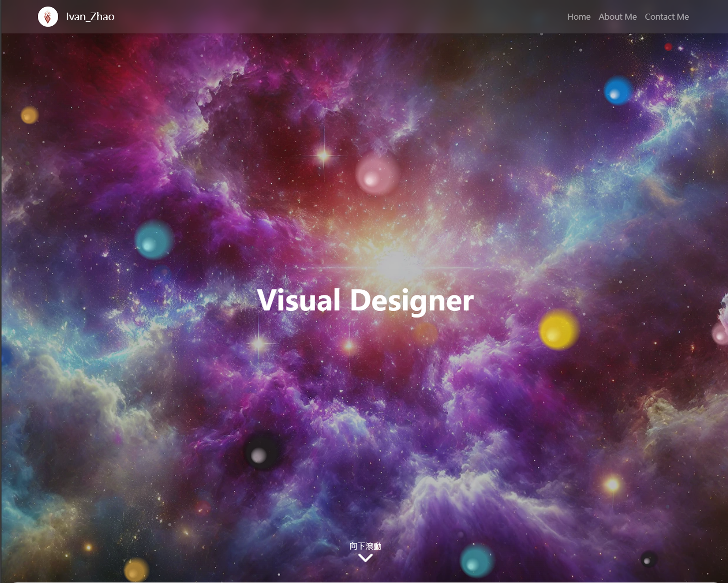Click the large pink bubble near the bright star
728x583 pixels.
[377, 174]
